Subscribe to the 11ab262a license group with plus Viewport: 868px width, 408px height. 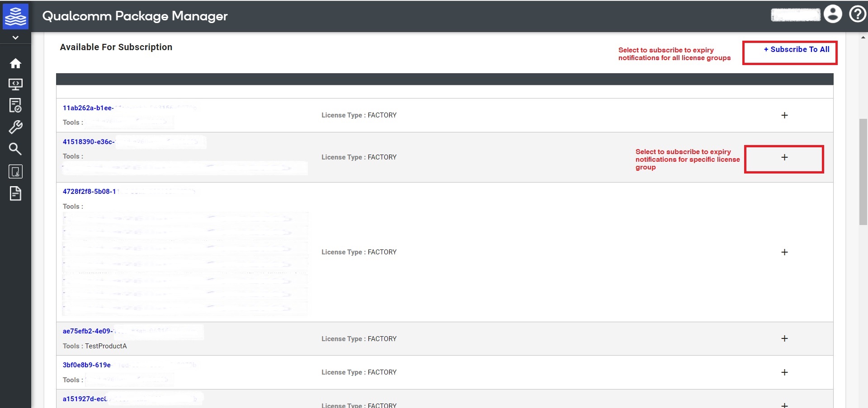784,115
